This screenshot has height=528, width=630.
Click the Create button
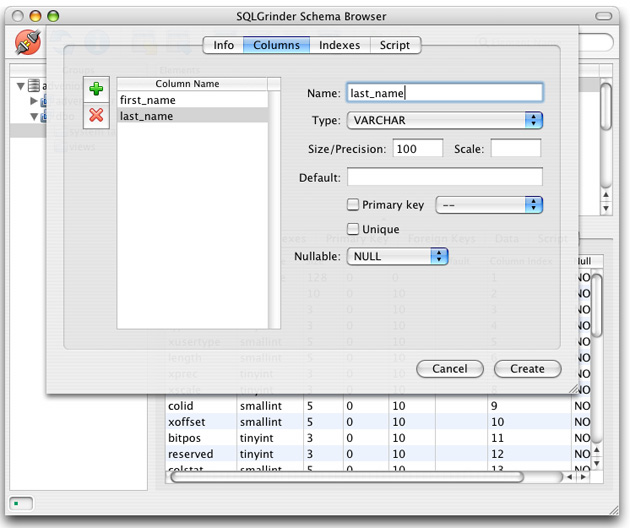527,368
